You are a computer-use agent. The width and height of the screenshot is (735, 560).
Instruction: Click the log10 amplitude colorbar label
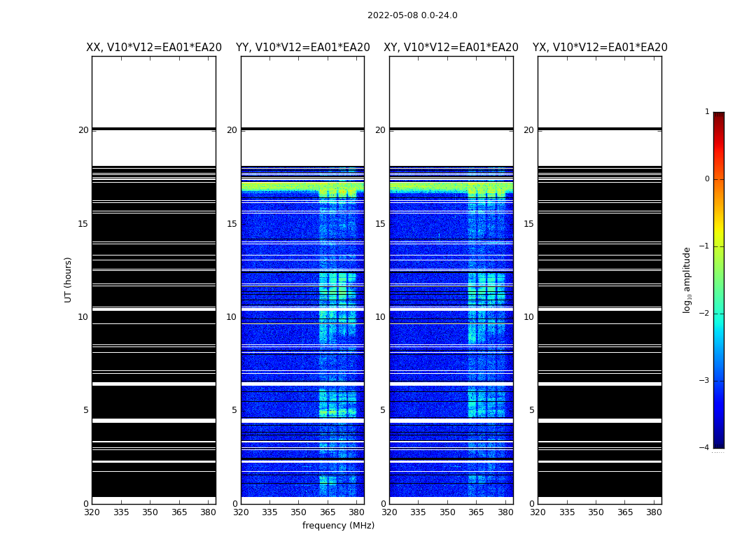pyautogui.click(x=687, y=280)
